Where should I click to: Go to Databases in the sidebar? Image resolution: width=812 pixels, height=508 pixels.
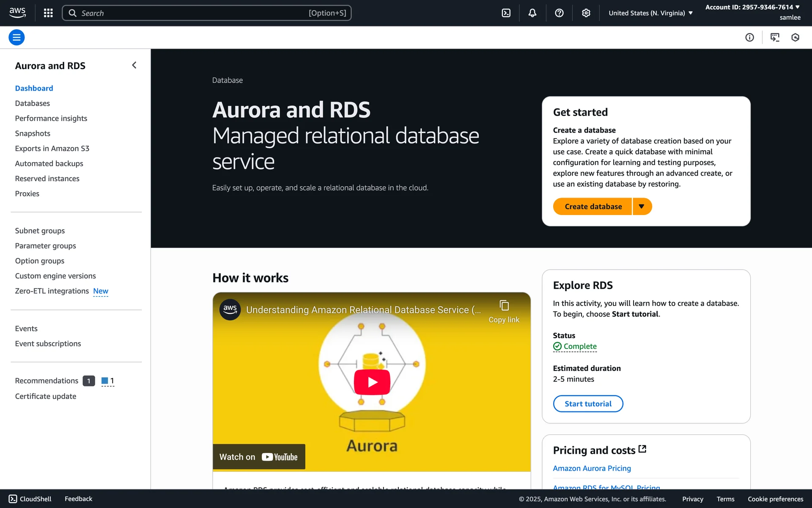pyautogui.click(x=32, y=103)
